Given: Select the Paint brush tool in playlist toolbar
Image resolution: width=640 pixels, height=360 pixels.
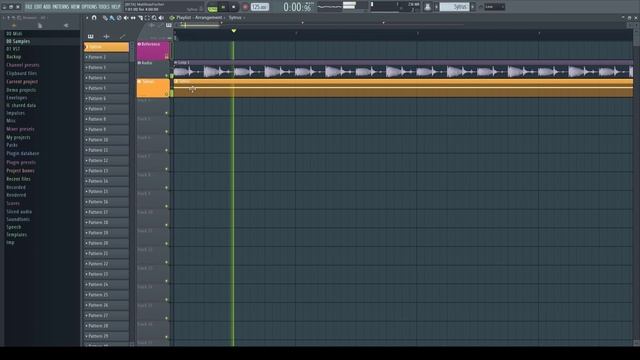Looking at the screenshot, I should [x=112, y=18].
